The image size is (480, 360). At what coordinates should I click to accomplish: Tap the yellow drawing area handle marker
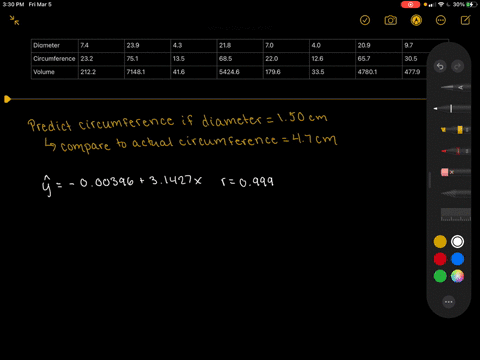click(x=7, y=99)
